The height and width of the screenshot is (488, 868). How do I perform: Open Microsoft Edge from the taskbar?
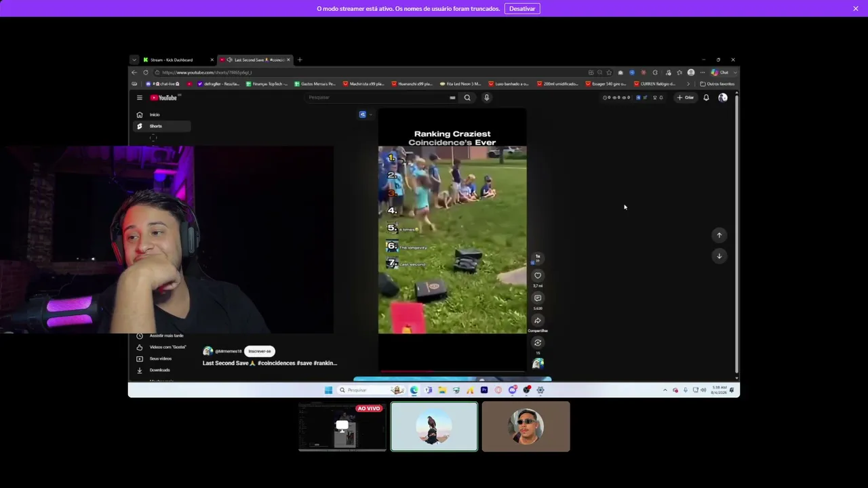click(x=414, y=390)
